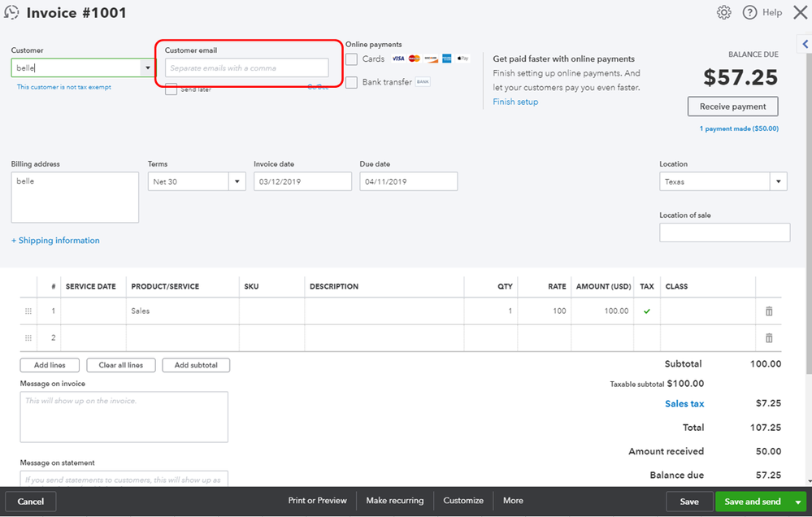Open the Save and send arrow menu
This screenshot has width=812, height=517.
(798, 502)
